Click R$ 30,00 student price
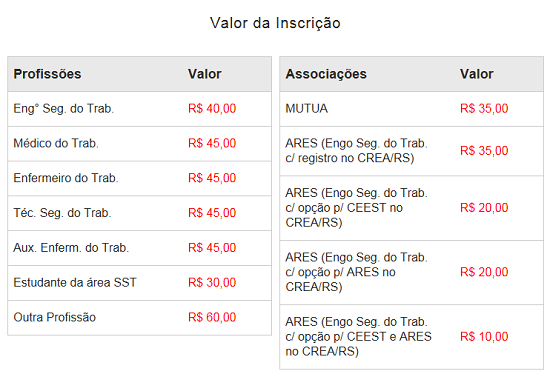 pos(212,282)
